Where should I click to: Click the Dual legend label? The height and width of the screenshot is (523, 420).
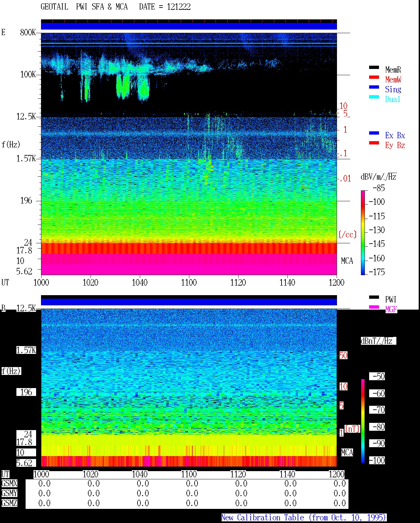pyautogui.click(x=393, y=99)
